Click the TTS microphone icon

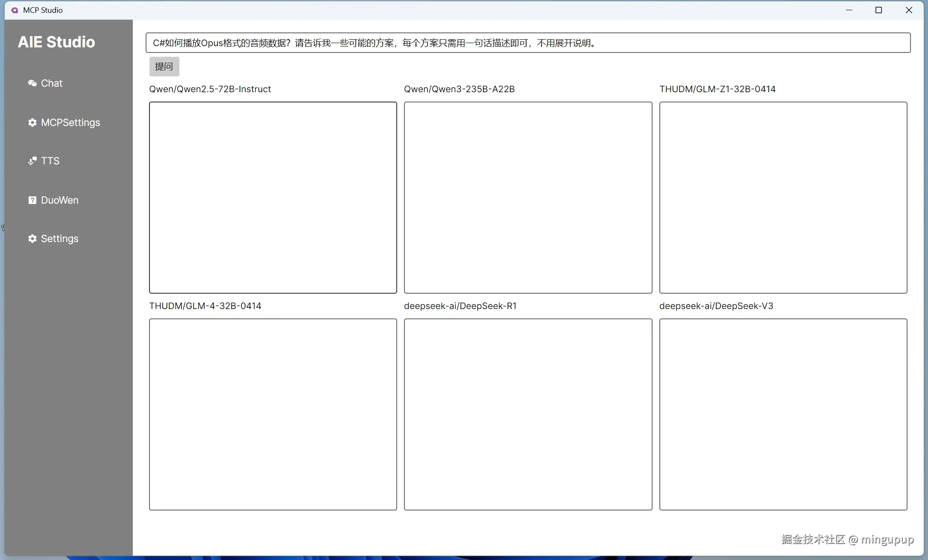coord(32,161)
